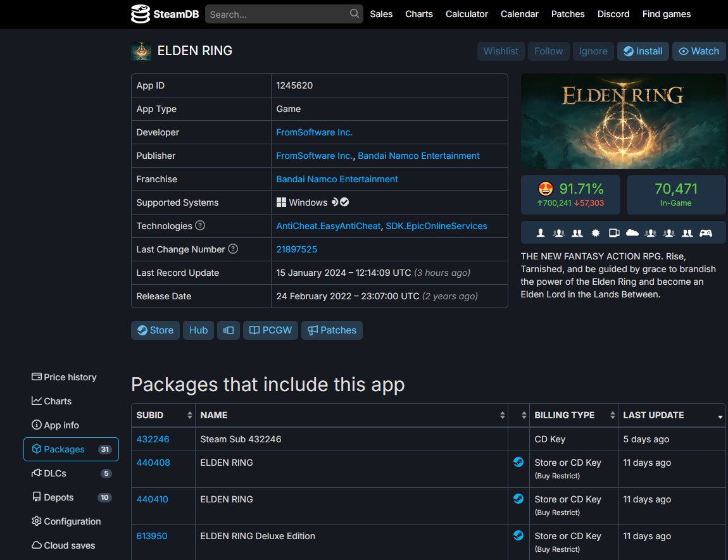Click the Steam client icon button beside Hub

coord(229,330)
